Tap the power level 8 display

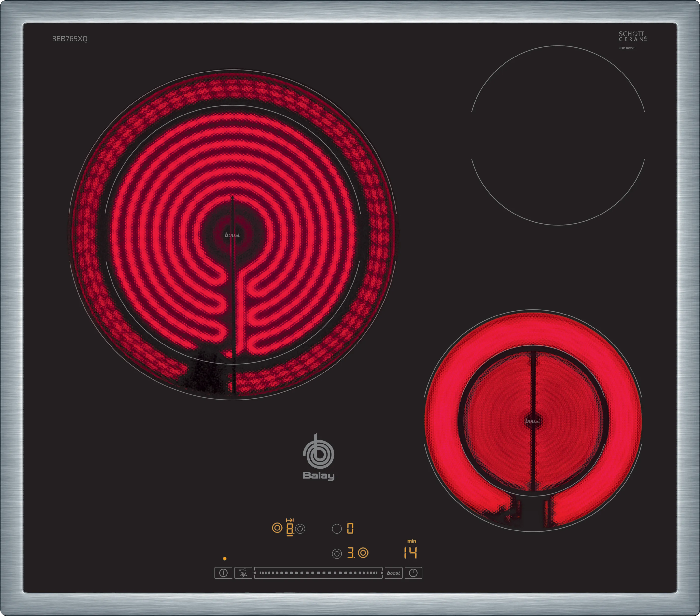pos(289,529)
